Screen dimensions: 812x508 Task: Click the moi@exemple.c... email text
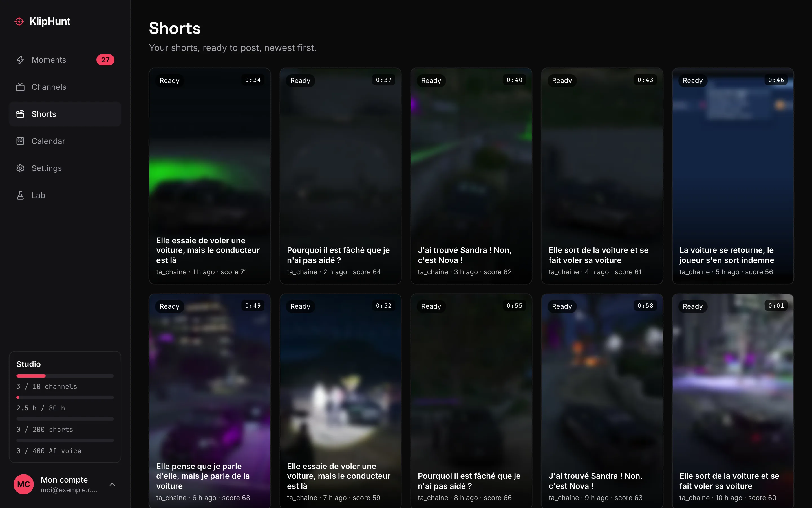coord(69,490)
